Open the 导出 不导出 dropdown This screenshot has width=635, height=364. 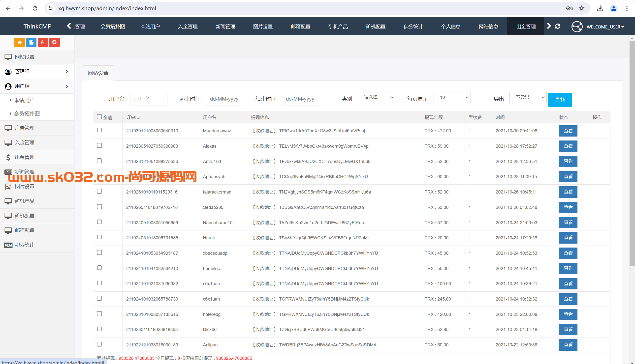pyautogui.click(x=528, y=97)
